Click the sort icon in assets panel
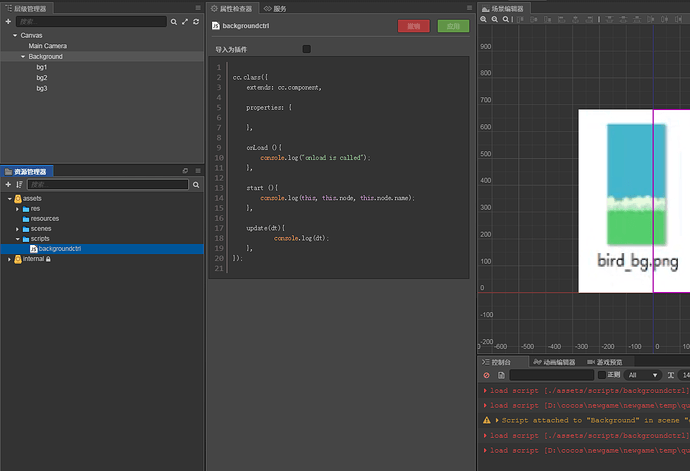This screenshot has width=690, height=471. 20,185
